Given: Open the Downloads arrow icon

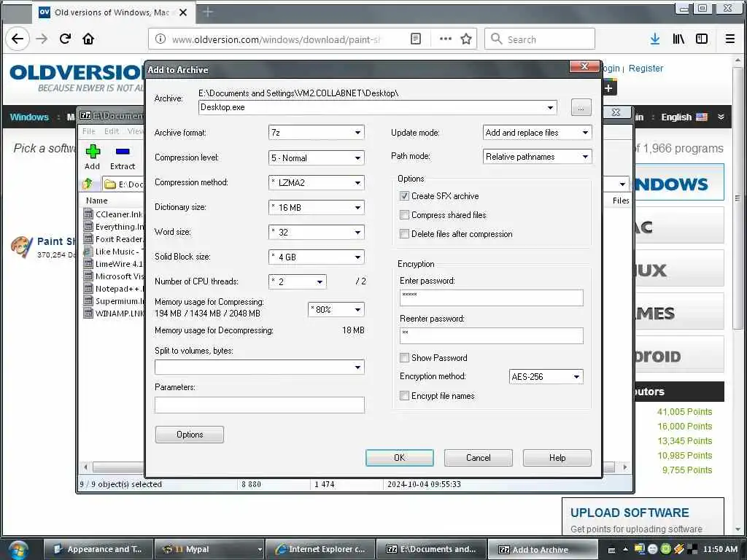Looking at the screenshot, I should [x=655, y=39].
